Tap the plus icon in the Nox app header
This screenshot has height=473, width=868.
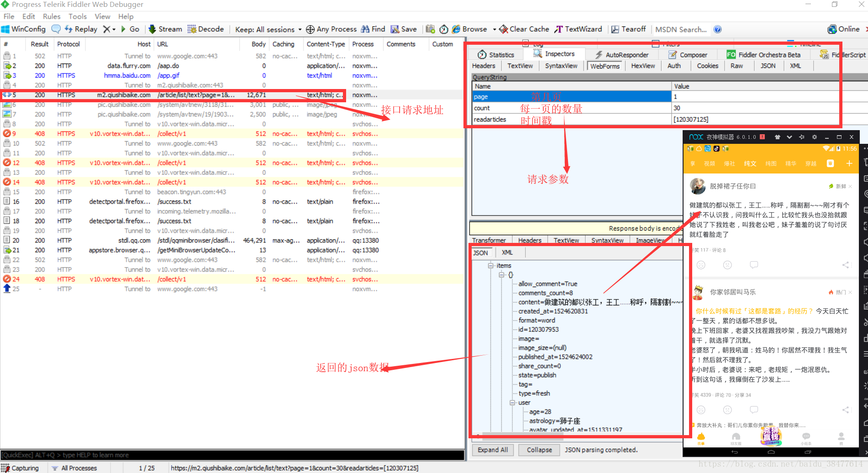click(849, 163)
